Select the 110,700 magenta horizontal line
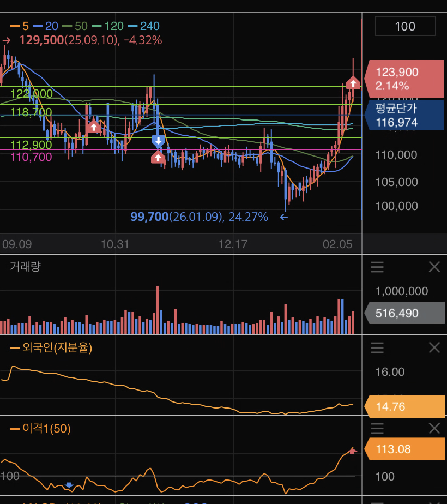Viewport: 447px width, 504px height. click(x=181, y=149)
